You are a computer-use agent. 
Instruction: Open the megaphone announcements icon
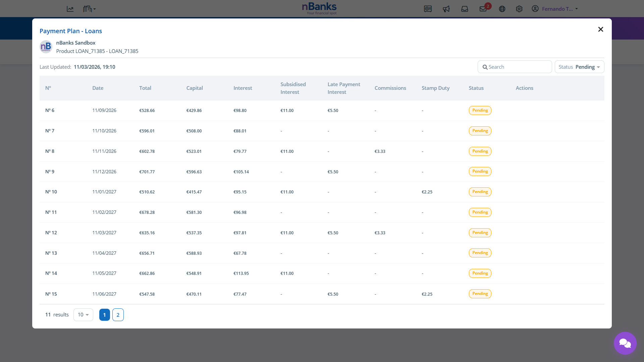(x=446, y=9)
